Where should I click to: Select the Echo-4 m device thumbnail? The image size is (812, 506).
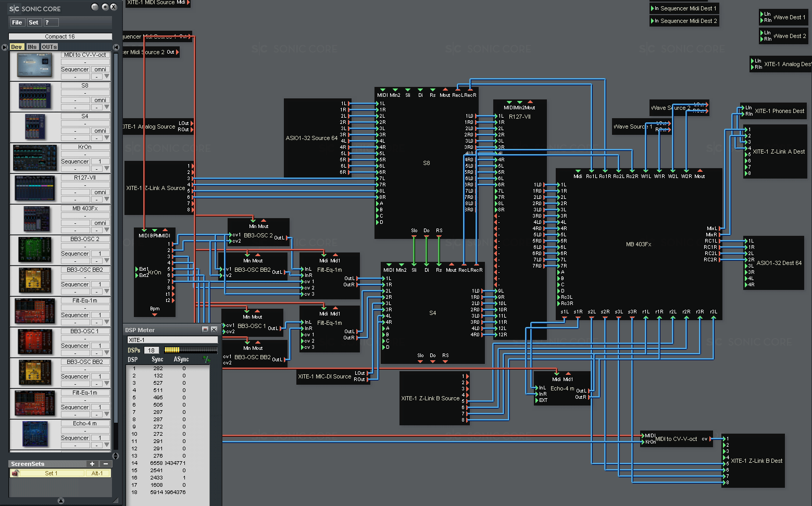point(35,434)
